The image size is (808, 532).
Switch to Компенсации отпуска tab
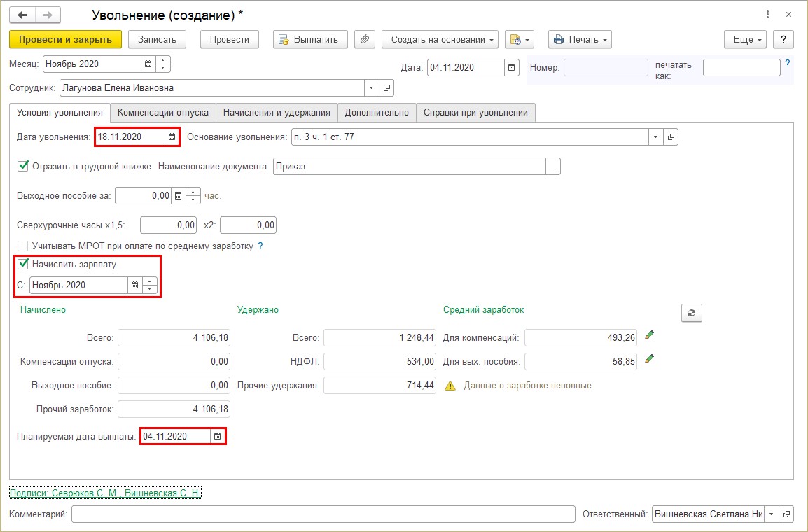tap(163, 112)
